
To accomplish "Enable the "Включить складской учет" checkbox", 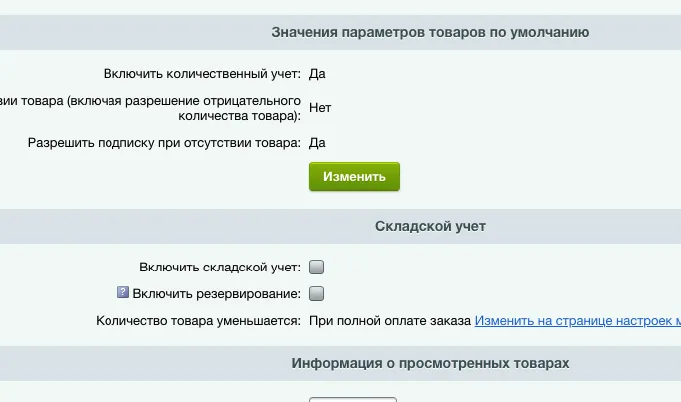I will [x=317, y=267].
